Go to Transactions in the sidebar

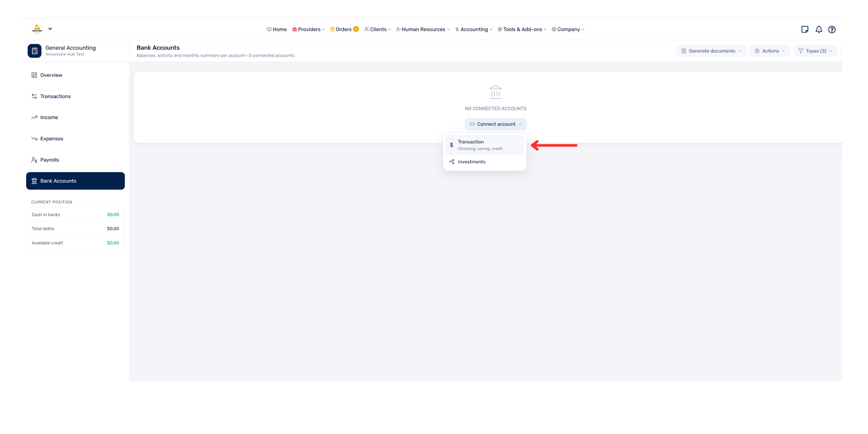76,96
